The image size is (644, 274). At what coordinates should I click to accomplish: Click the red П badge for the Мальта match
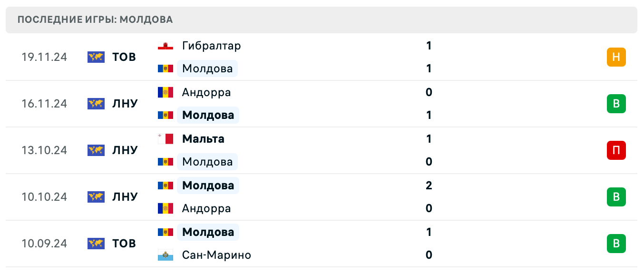tap(616, 150)
